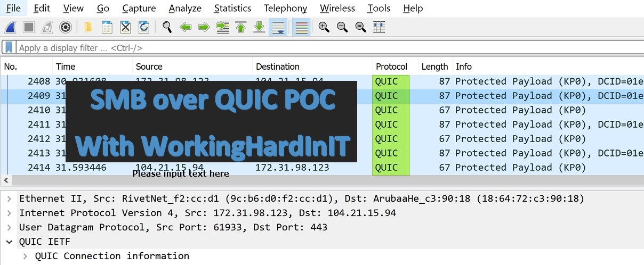Screen dimensions: 644x265
Task: Select packet number 2413
Action: pos(322,153)
